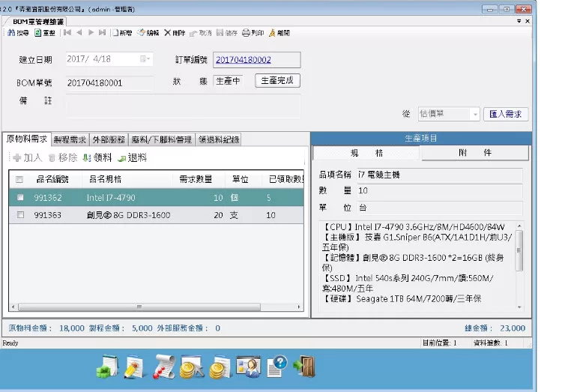Screen dimensions: 562x392
Task: Open order number link 201704180002
Action: (243, 59)
